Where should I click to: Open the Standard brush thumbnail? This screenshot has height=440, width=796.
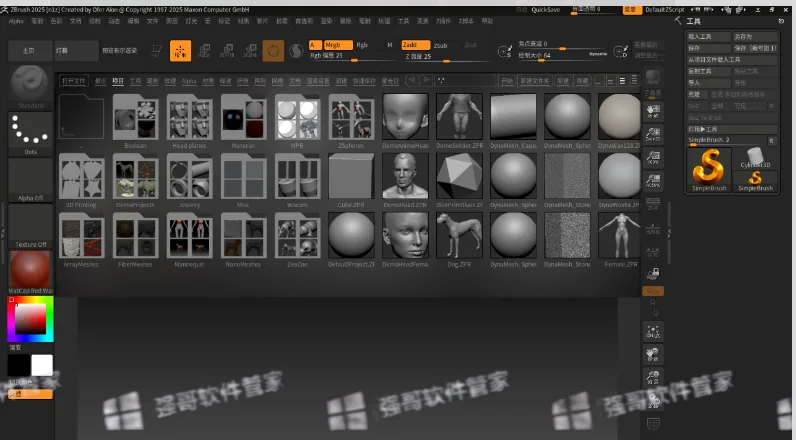pyautogui.click(x=30, y=87)
